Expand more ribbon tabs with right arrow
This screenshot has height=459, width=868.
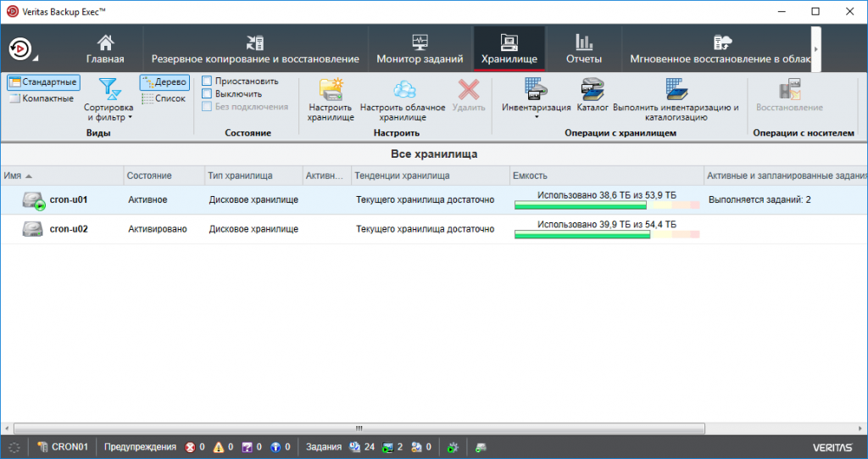click(x=816, y=48)
